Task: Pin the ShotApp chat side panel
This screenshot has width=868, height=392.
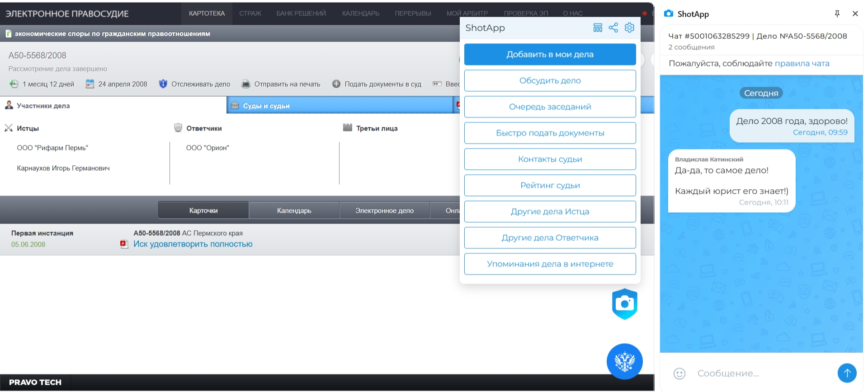Action: click(x=837, y=14)
